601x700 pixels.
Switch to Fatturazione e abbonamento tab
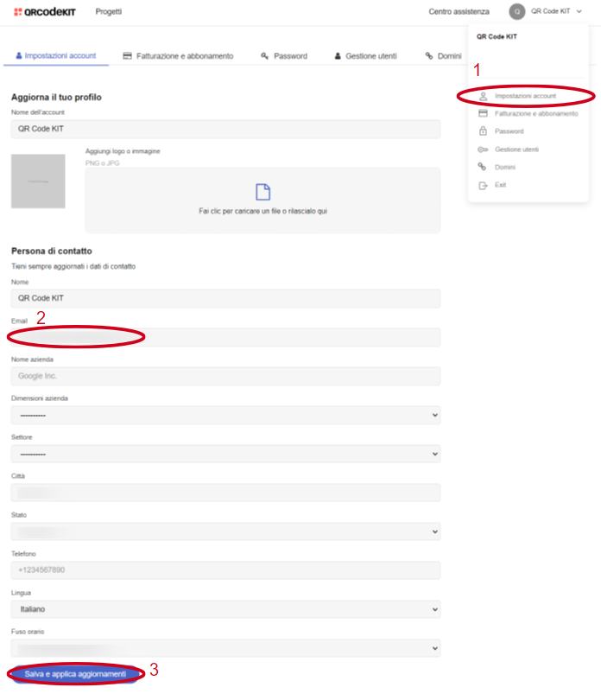(178, 56)
